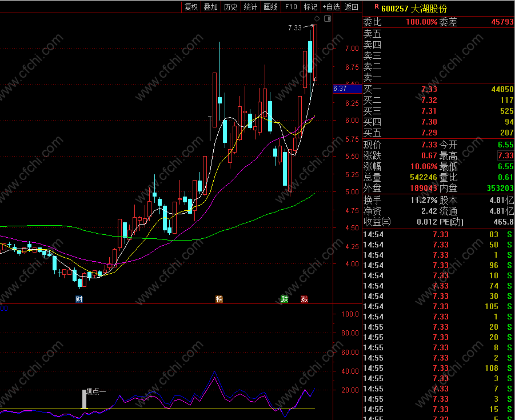
Task: Click the red R icon beside the stock code
Action: click(x=377, y=6)
